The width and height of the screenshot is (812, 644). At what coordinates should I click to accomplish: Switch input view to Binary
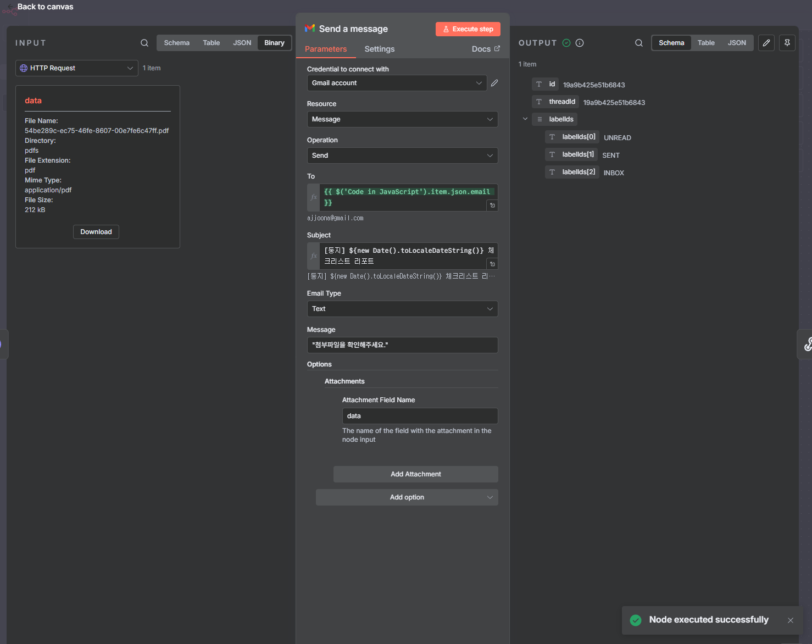(274, 43)
